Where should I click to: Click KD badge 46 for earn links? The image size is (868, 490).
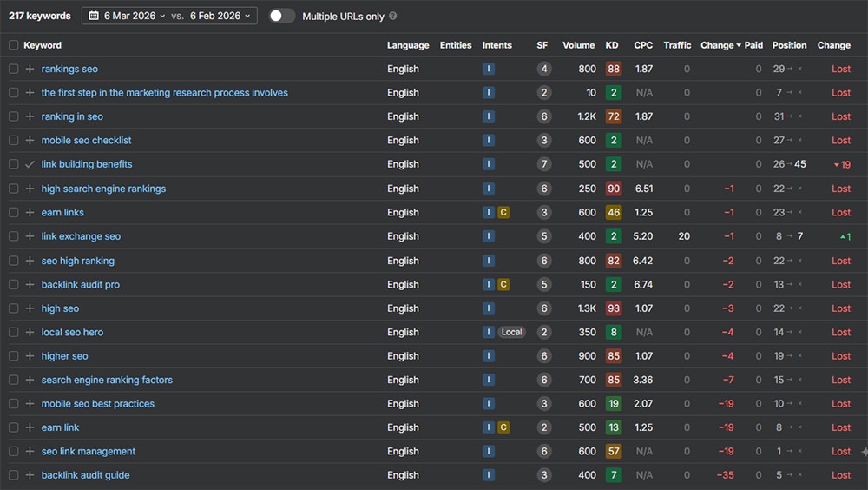tap(614, 212)
